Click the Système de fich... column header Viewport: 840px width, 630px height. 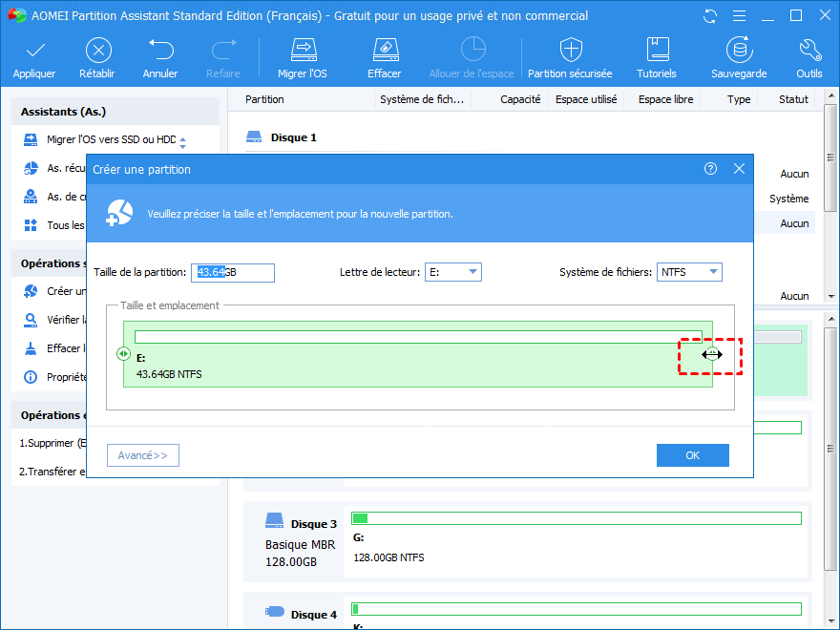(x=422, y=99)
